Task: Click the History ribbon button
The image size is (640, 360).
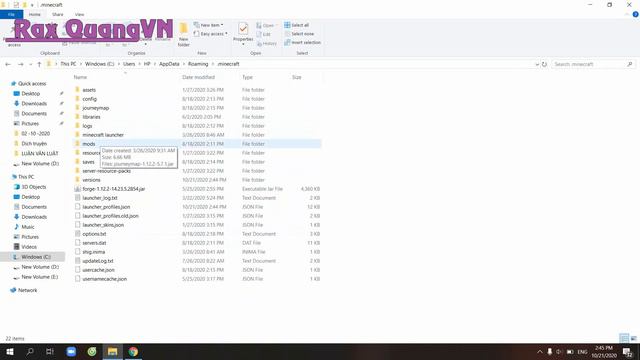Action: 267,43
